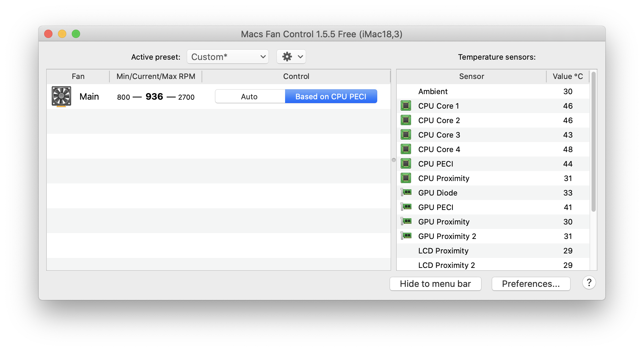Screen dimensions: 644x351
Task: Click the Main fan icon
Action: [x=61, y=96]
